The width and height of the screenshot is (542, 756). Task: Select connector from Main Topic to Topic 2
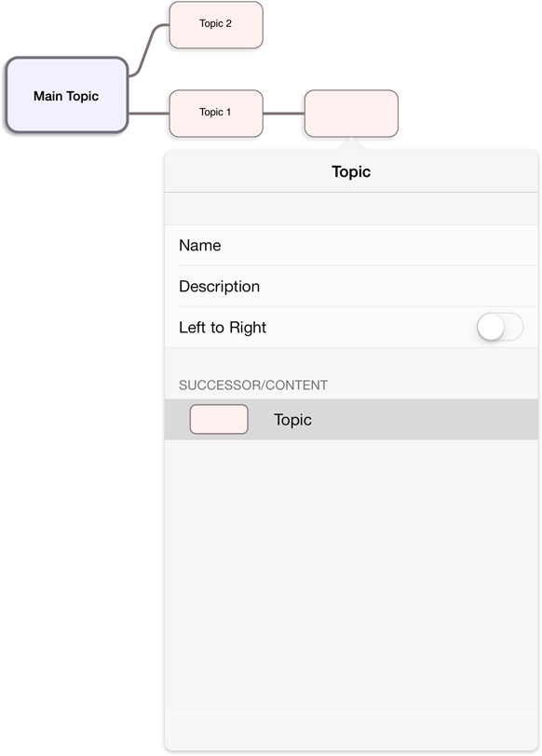[x=148, y=50]
